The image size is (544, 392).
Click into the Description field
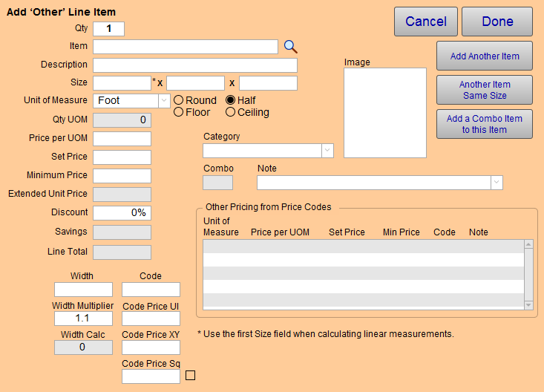click(x=195, y=65)
